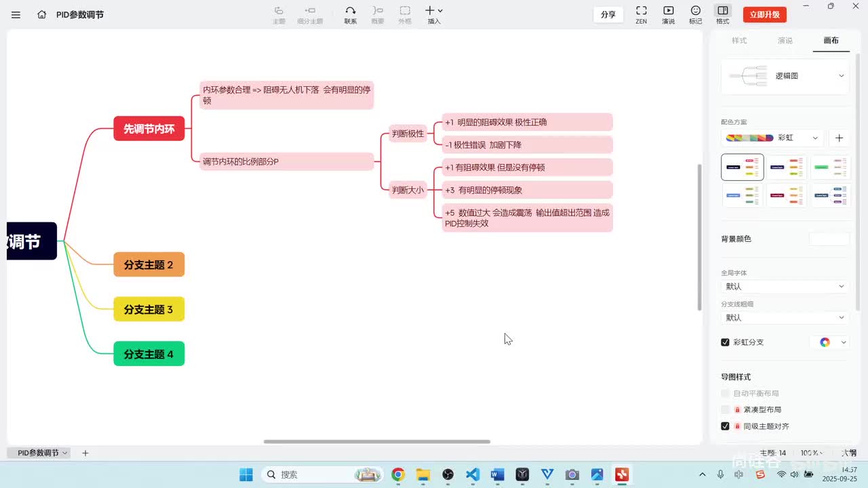
Task: Uncheck the 同级主题对齐 checkbox
Action: [x=725, y=426]
